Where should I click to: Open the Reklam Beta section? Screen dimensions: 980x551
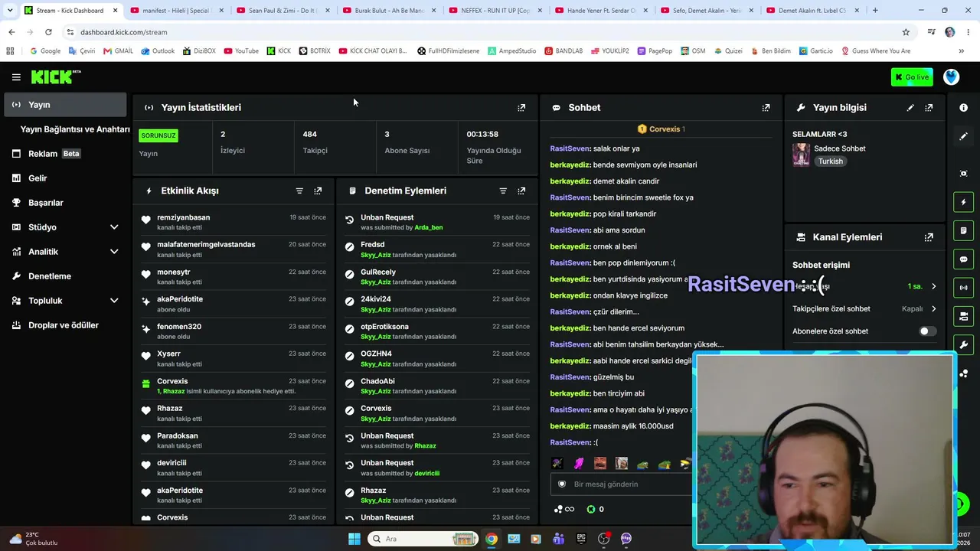coord(65,154)
